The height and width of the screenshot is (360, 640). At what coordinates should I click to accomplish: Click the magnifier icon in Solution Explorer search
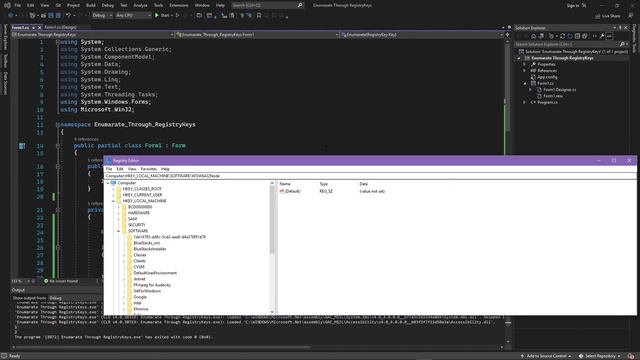[x=622, y=44]
